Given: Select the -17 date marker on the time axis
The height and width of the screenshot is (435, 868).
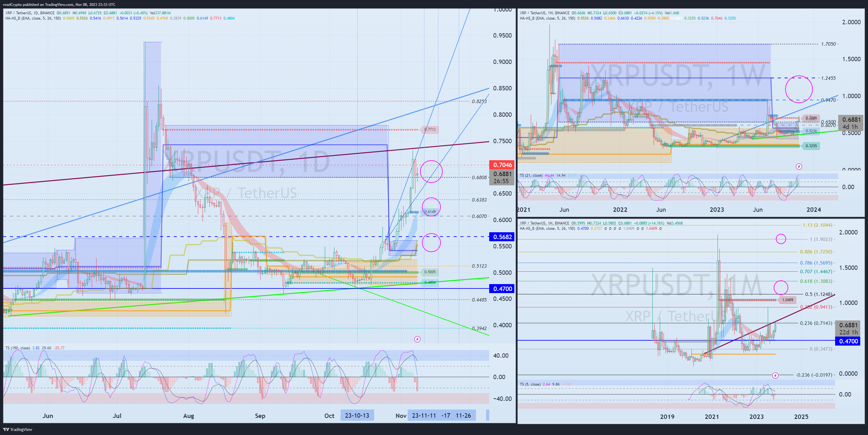Looking at the screenshot, I should (x=446, y=415).
